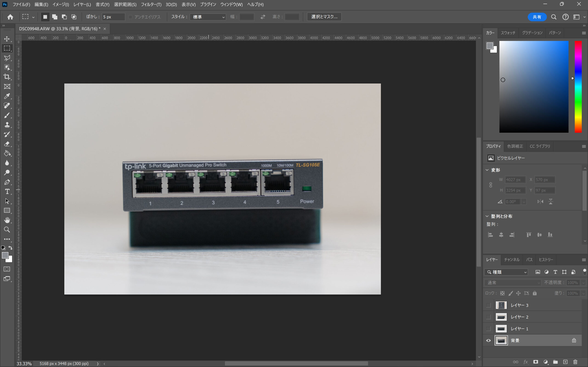Click the 選択とマスク... button
The image size is (588, 367).
click(x=324, y=17)
